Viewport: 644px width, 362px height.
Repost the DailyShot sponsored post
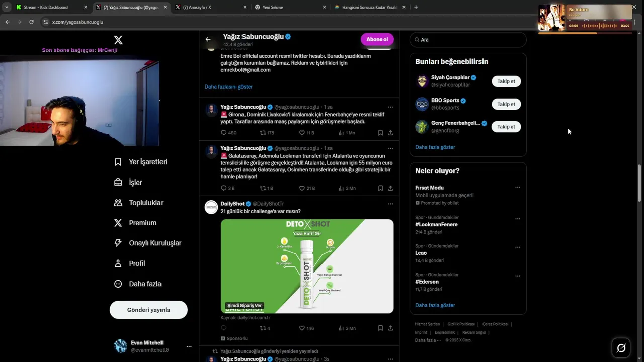tap(263, 328)
